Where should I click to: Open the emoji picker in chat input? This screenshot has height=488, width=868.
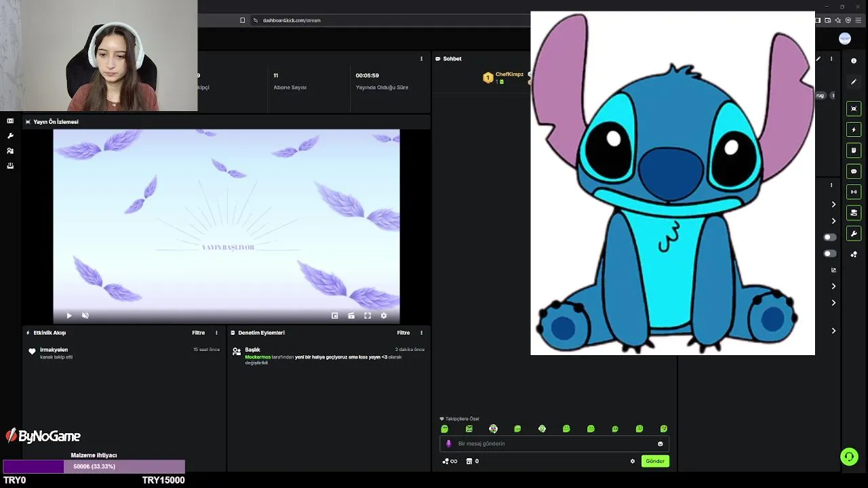[x=660, y=443]
